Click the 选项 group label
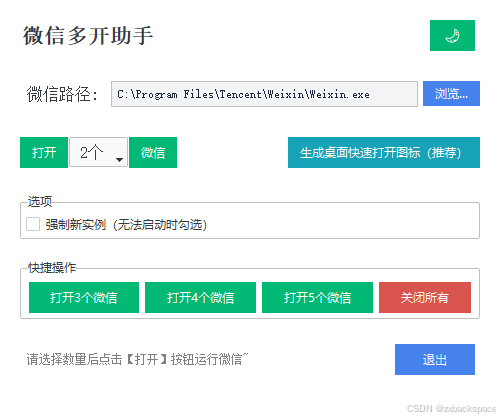Screen dimensions: 500x420 pyautogui.click(x=40, y=202)
